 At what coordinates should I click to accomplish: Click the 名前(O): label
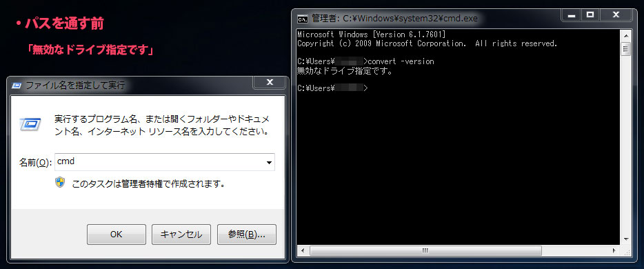tap(35, 163)
